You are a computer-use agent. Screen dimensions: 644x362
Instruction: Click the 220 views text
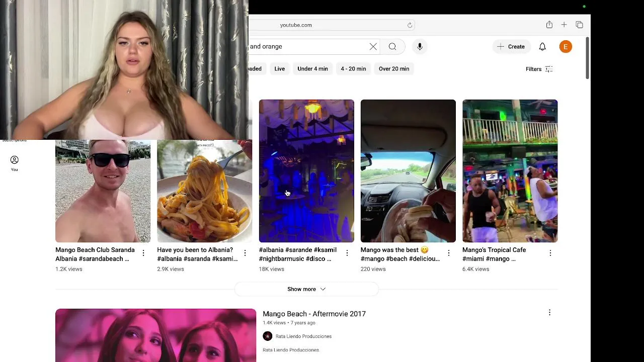pos(373,269)
